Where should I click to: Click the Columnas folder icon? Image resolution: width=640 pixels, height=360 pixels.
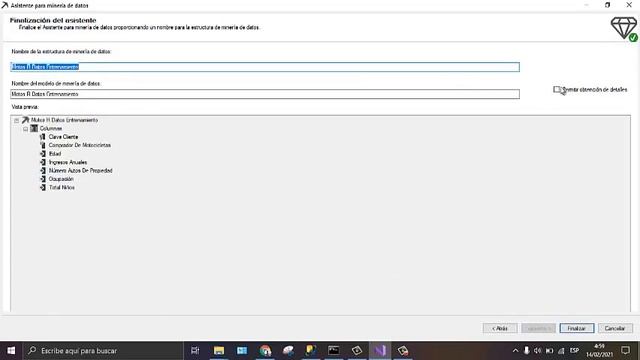[x=34, y=129]
